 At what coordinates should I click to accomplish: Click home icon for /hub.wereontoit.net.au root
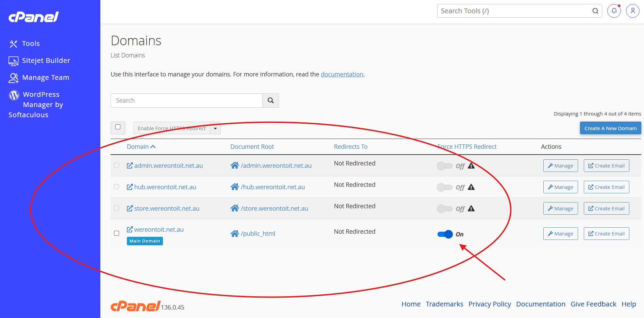click(x=235, y=187)
